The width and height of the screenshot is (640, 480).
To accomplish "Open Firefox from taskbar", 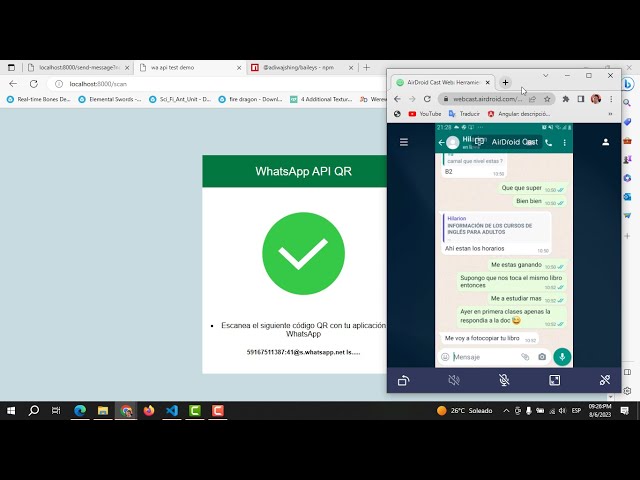I will (149, 411).
